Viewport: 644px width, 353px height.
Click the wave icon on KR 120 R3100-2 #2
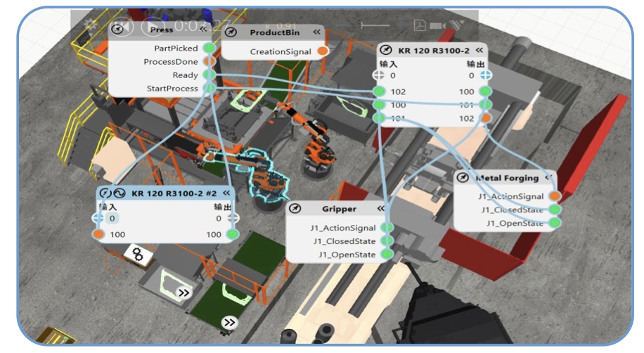pyautogui.click(x=119, y=193)
